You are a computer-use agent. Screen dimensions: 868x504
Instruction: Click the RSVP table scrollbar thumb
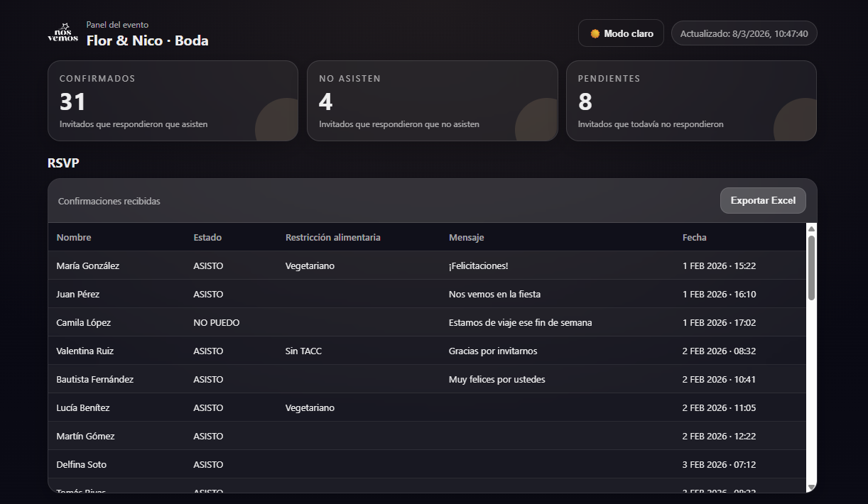pos(811,268)
